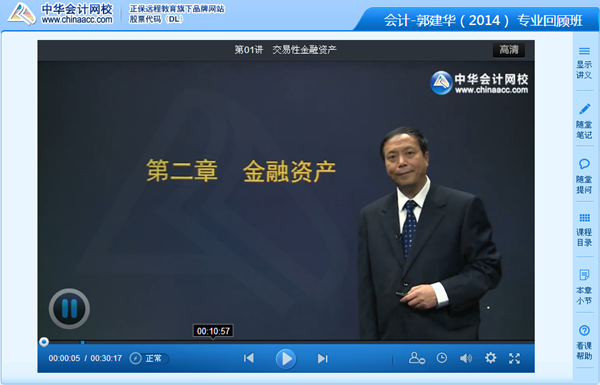The image size is (600, 385).
Task: Seek the progress bar to 00:10:57
Action: pos(213,341)
